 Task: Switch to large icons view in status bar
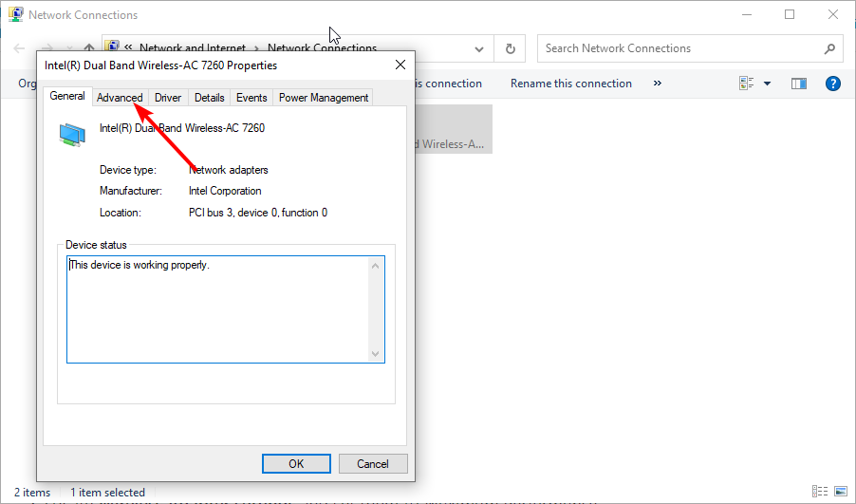click(839, 493)
